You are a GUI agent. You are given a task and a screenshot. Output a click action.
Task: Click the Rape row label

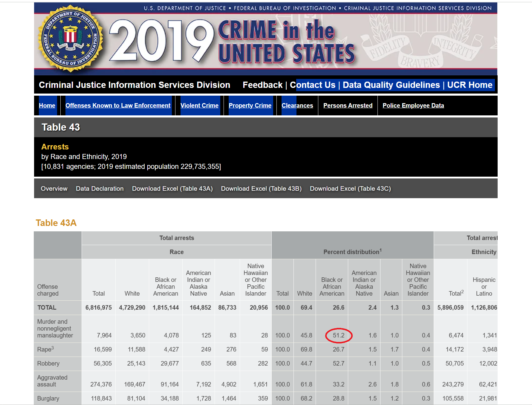click(x=45, y=349)
